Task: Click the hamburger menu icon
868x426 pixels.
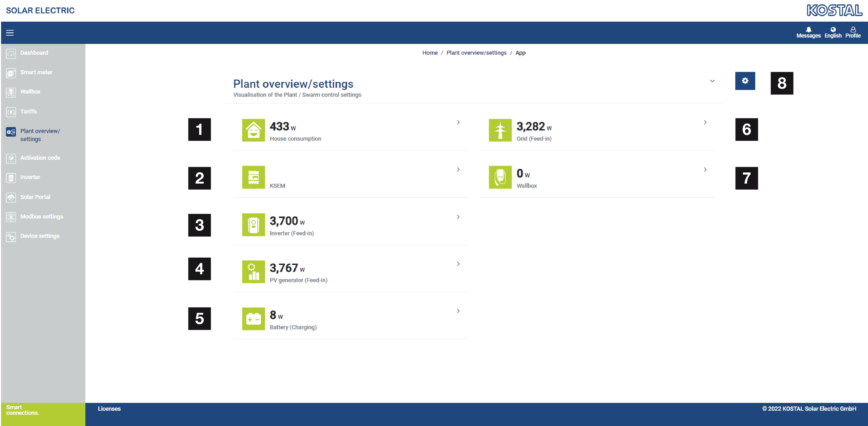Action: (10, 33)
